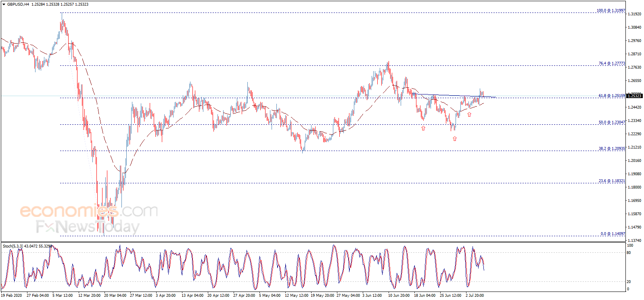Select the lowest red up arrow near 25 Jun
Screen dimensions: 644x300
click(x=455, y=138)
